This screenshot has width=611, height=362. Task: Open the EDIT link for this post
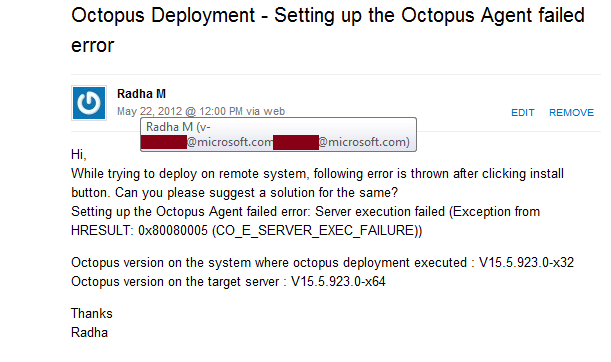pyautogui.click(x=523, y=113)
